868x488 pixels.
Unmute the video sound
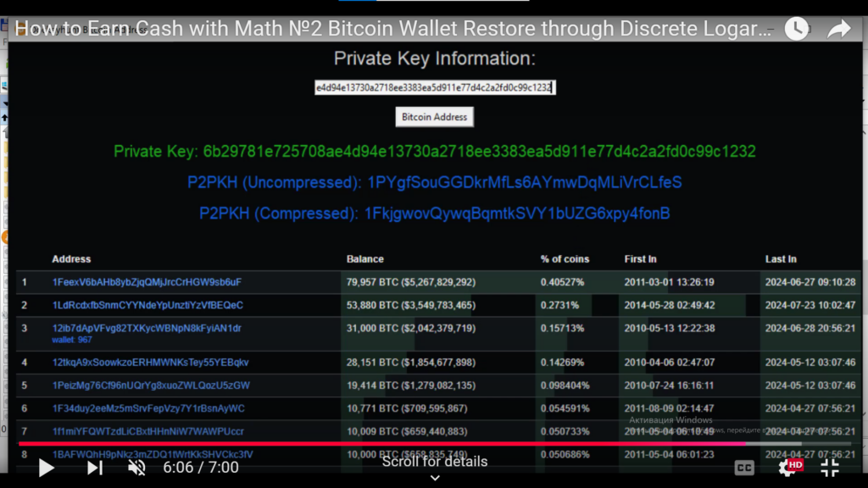[136, 468]
